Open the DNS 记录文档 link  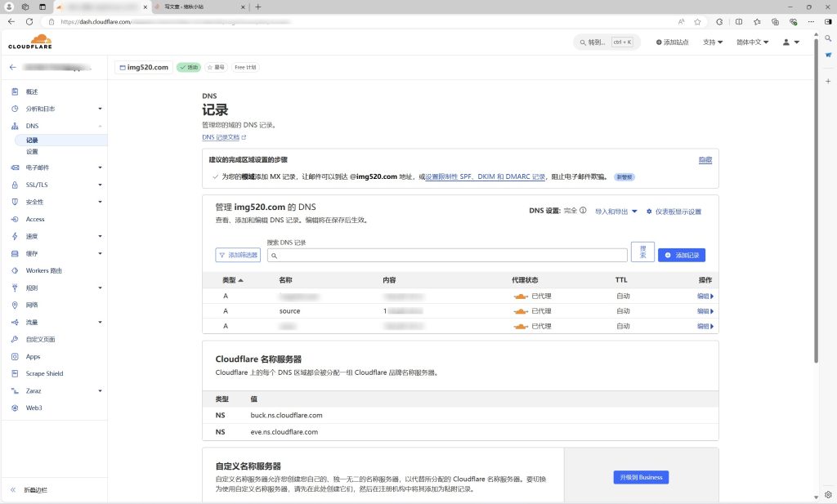click(x=224, y=137)
